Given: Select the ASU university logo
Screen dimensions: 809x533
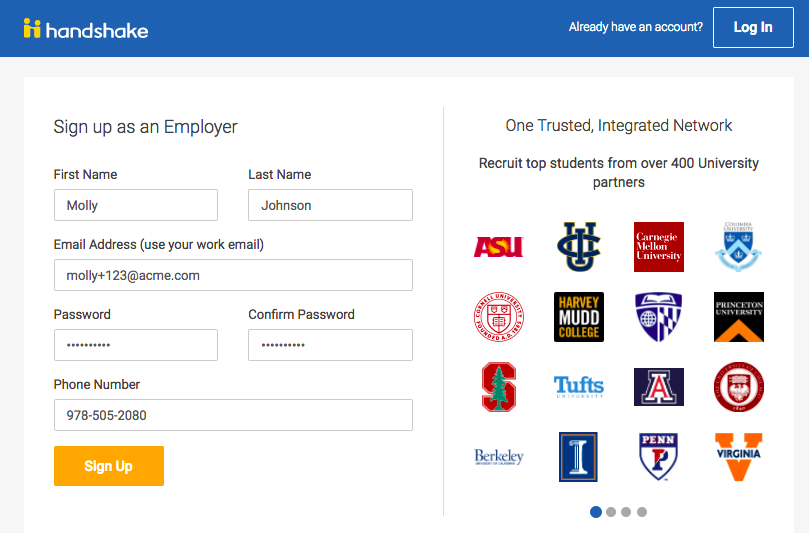Looking at the screenshot, I should (x=498, y=247).
